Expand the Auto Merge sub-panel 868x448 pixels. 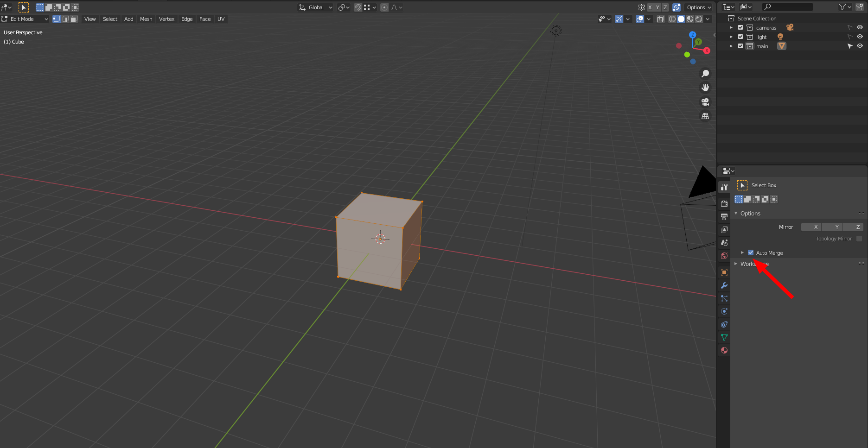(x=742, y=252)
